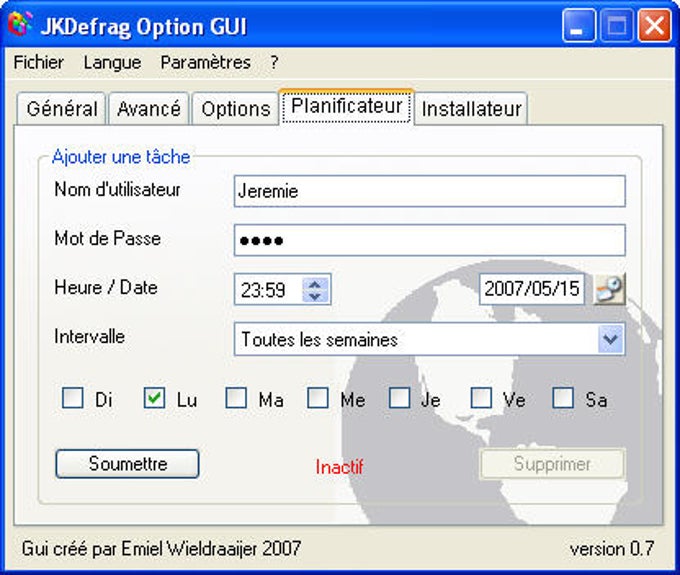Click the 23:59 time field
The height and width of the screenshot is (575, 680).
pyautogui.click(x=268, y=289)
